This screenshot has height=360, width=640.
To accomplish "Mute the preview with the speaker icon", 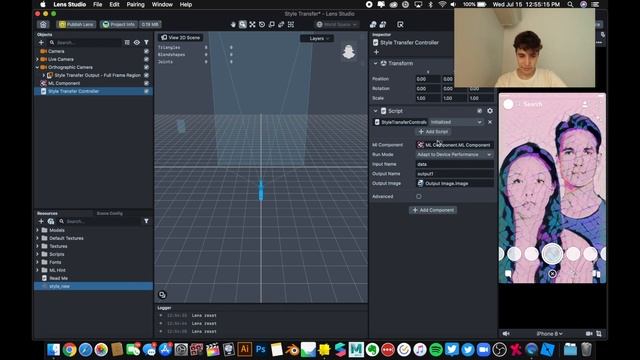I will pyautogui.click(x=506, y=333).
